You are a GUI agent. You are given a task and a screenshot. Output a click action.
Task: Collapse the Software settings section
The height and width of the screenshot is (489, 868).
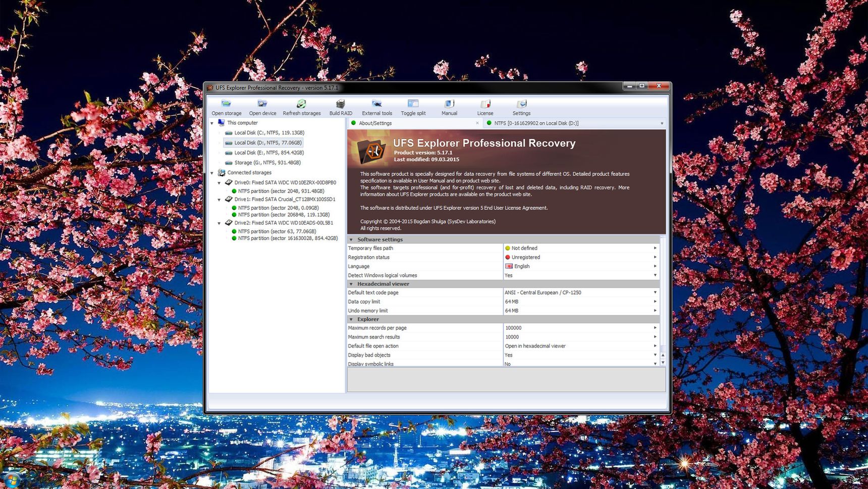pyautogui.click(x=351, y=240)
